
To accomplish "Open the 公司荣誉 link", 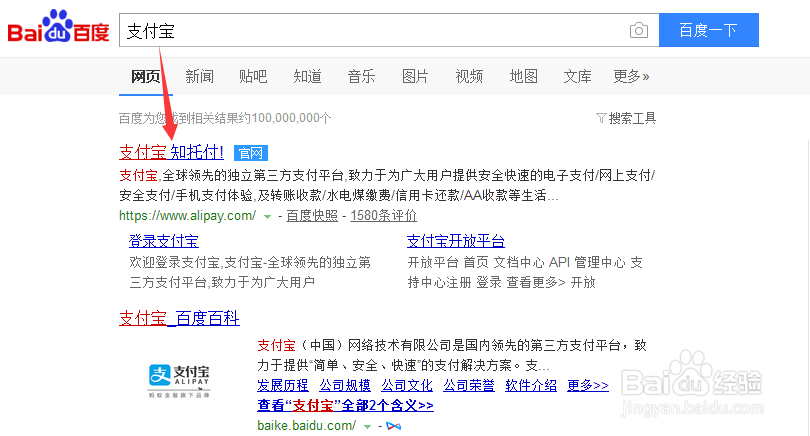I will point(469,385).
